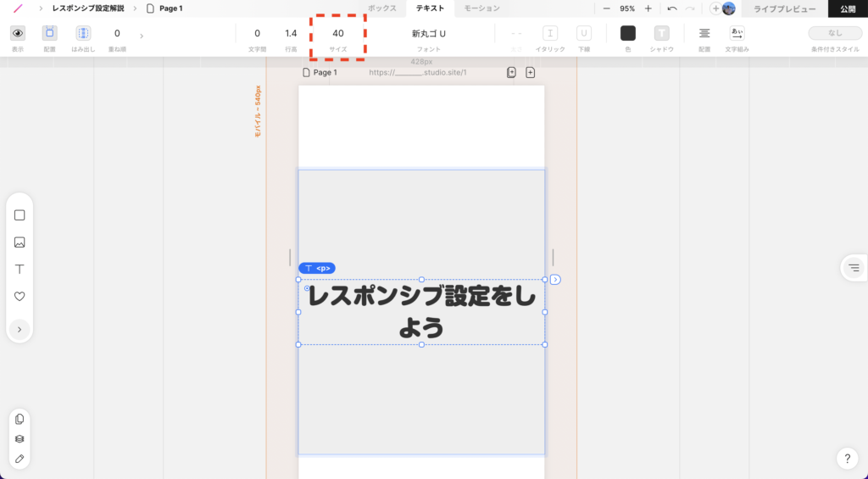Viewport: 868px width, 479px height.
Task: Open the レスポンシブ設定解説 project breadcrumb
Action: click(88, 8)
